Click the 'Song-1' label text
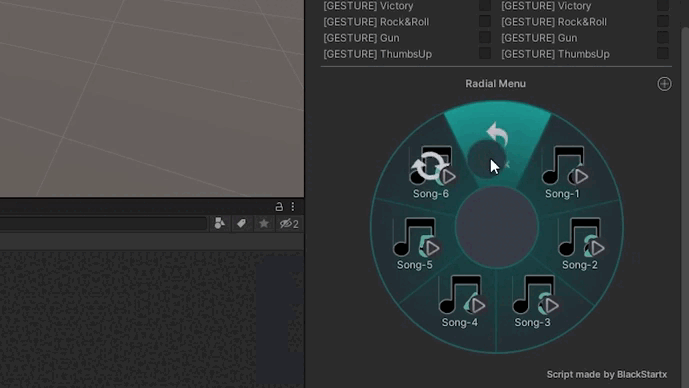689x388 pixels. [x=562, y=194]
